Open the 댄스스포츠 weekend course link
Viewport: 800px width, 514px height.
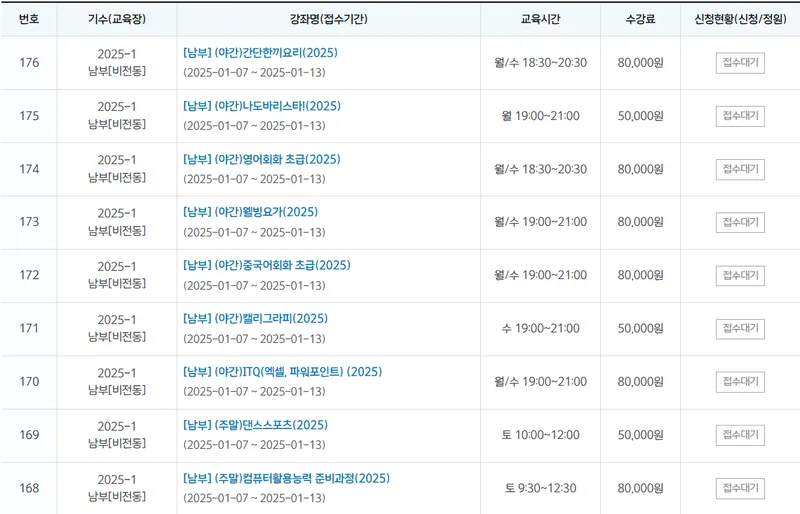[x=256, y=425]
